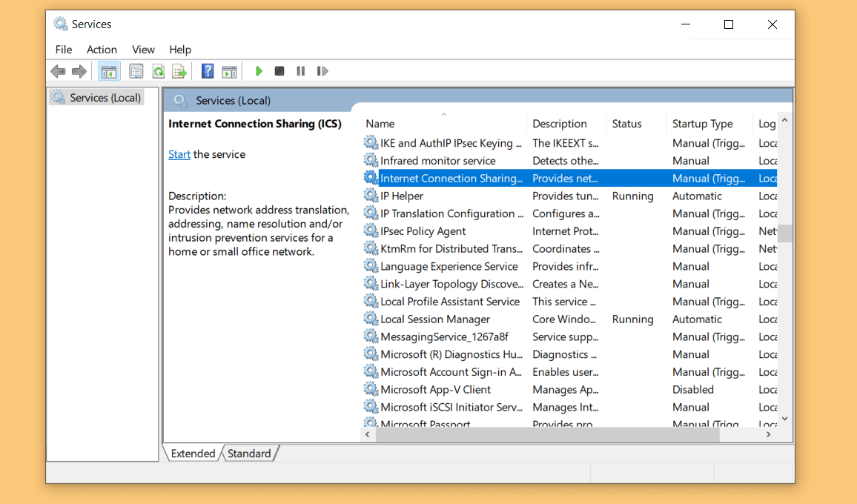Viewport: 857px width, 504px height.
Task: Open Properties from the toolbar icon
Action: [x=136, y=71]
